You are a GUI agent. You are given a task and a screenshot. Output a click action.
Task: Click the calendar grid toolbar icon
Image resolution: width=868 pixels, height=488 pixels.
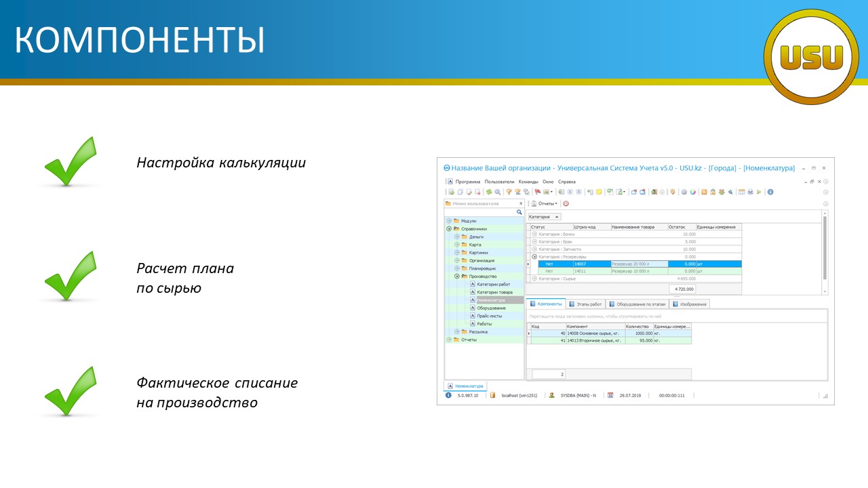coord(742,192)
